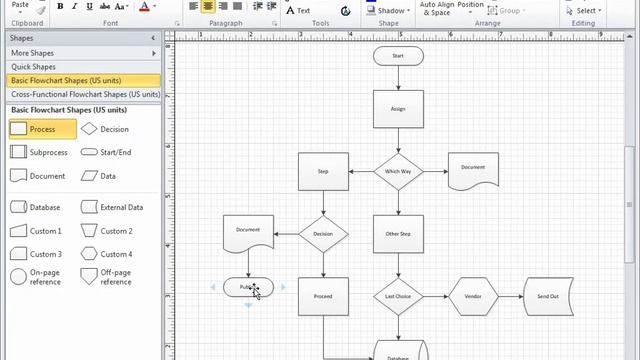The height and width of the screenshot is (360, 640).
Task: Toggle italic formatting
Action: pyautogui.click(x=75, y=6)
